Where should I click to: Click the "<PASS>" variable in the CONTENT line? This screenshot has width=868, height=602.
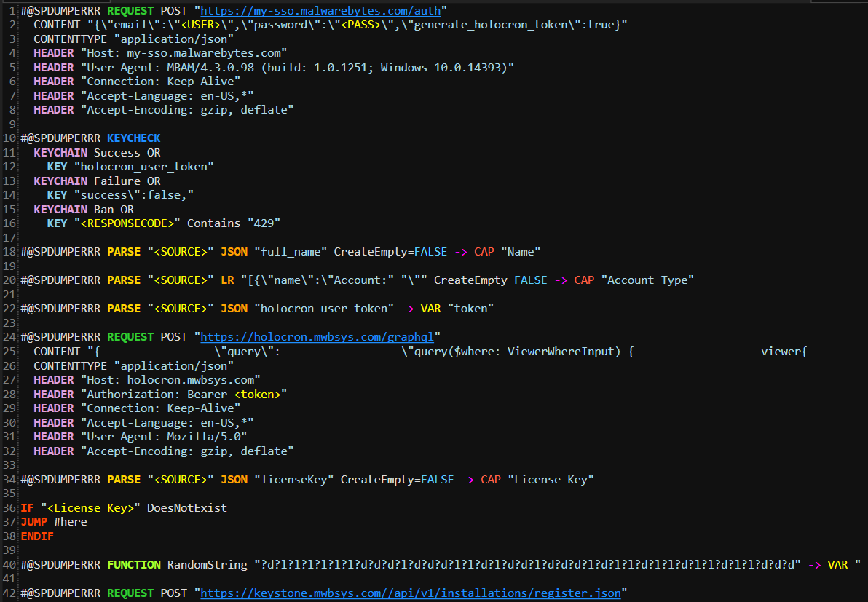coord(360,25)
